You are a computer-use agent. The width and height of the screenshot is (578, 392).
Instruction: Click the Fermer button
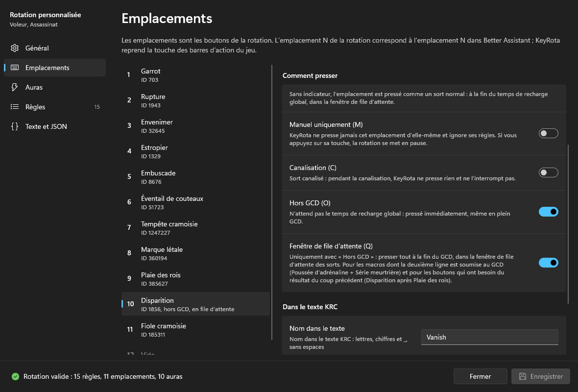click(x=481, y=376)
